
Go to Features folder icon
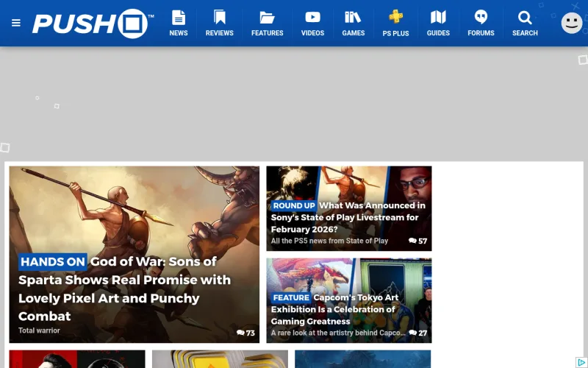(x=267, y=18)
